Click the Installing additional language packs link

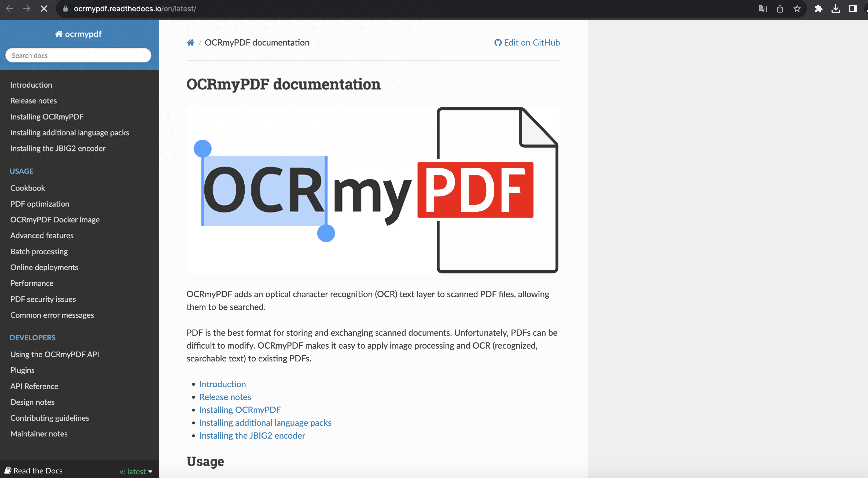(266, 422)
